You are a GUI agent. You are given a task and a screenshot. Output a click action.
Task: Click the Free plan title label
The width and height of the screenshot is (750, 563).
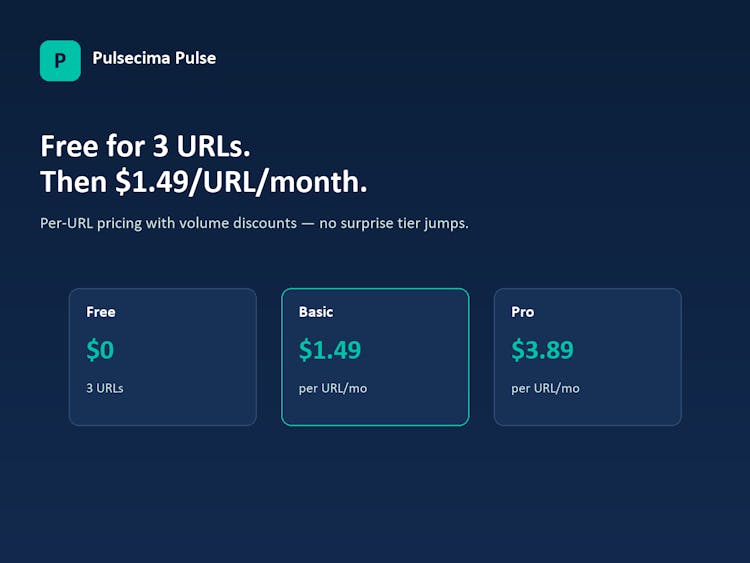tap(101, 312)
